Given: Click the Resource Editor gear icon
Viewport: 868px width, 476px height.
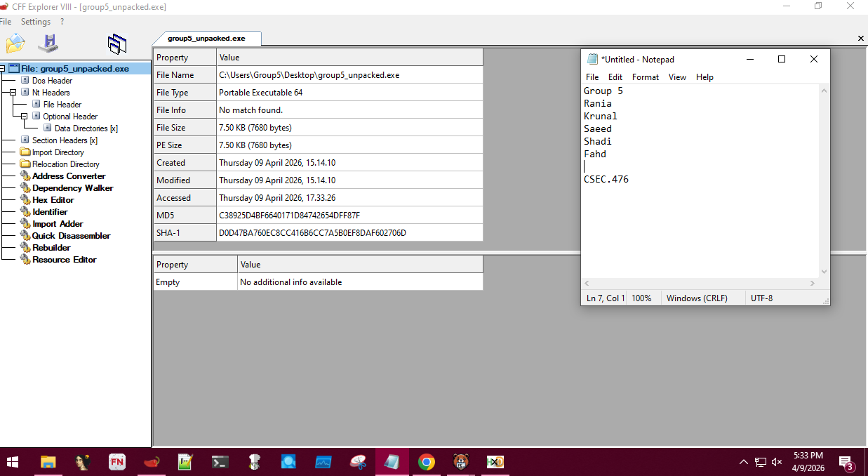Looking at the screenshot, I should [25, 260].
